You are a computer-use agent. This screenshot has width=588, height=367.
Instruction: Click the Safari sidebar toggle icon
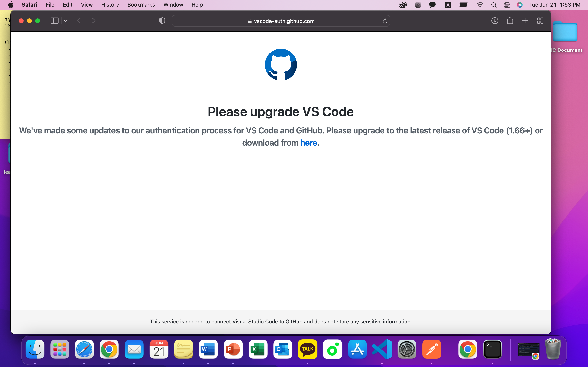(55, 21)
